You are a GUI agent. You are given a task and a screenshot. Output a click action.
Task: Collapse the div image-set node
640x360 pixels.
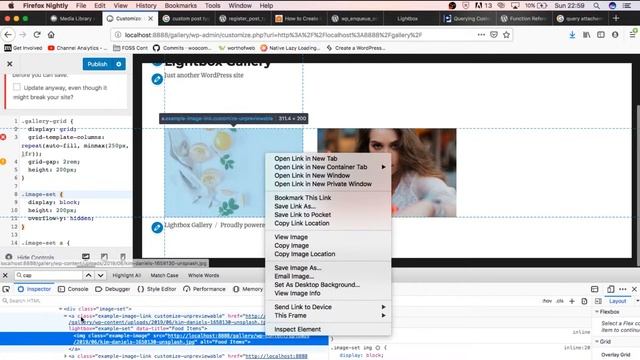click(60, 309)
